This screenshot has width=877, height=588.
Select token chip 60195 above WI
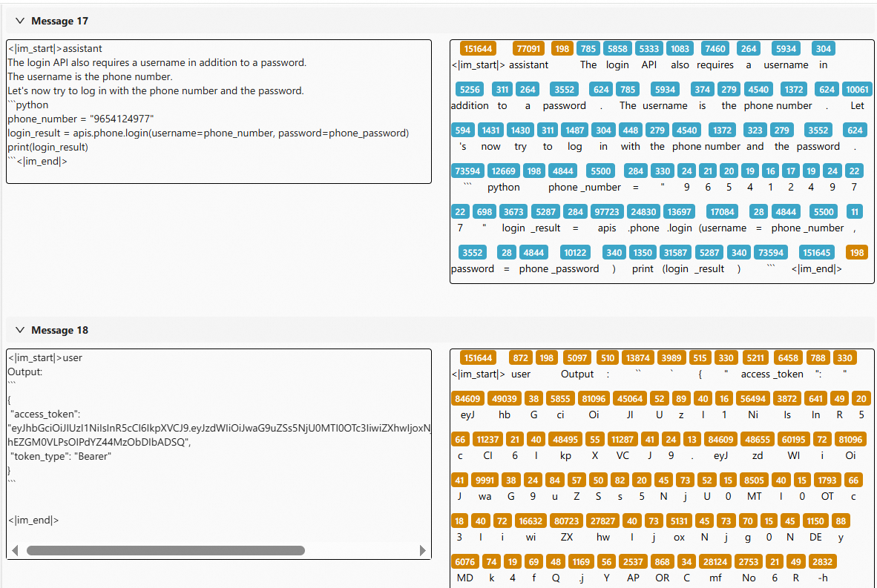(793, 439)
